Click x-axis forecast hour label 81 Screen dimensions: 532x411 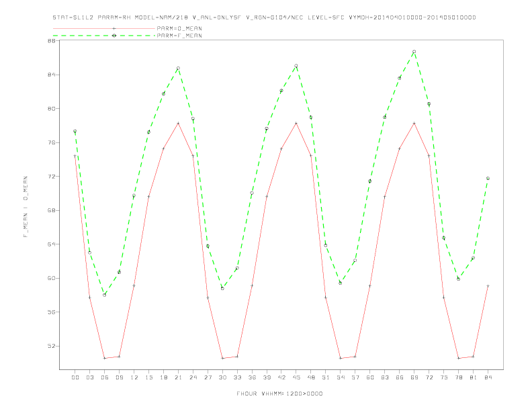[x=474, y=377]
